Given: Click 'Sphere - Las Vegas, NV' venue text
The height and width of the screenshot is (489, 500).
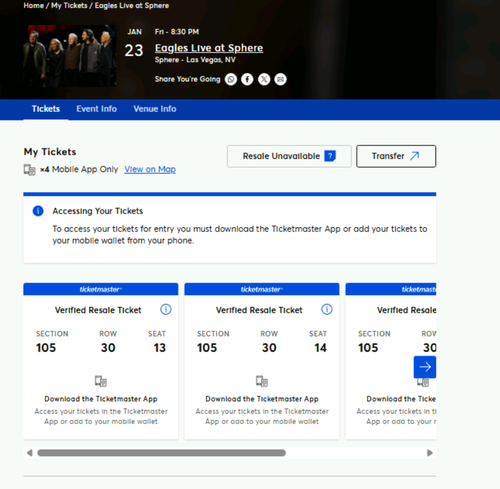Looking at the screenshot, I should (195, 60).
